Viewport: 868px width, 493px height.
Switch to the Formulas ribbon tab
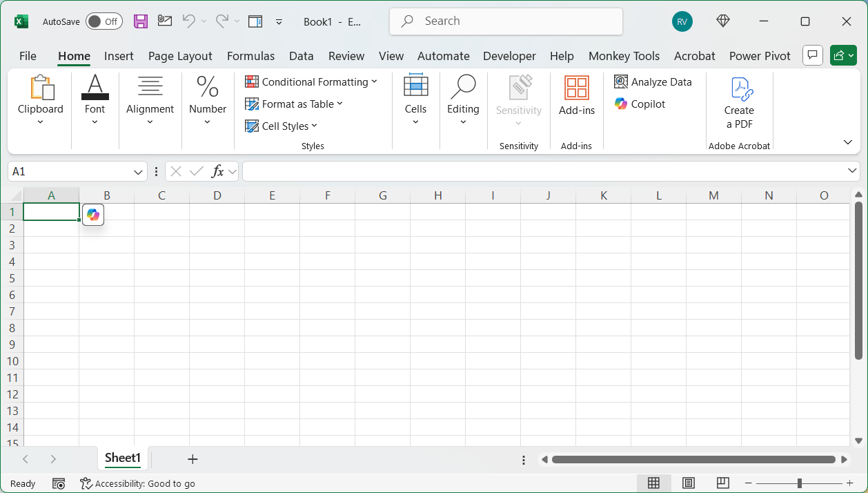click(x=250, y=56)
